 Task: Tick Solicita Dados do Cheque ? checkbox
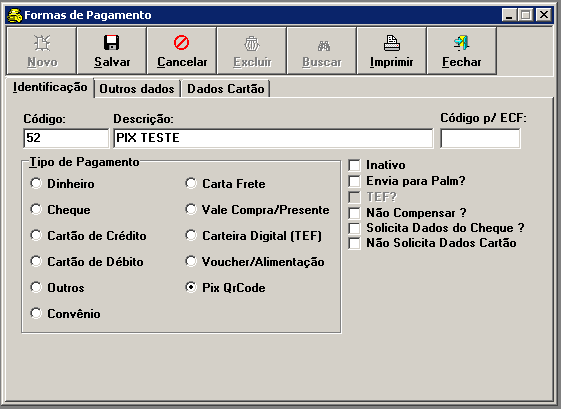click(354, 228)
